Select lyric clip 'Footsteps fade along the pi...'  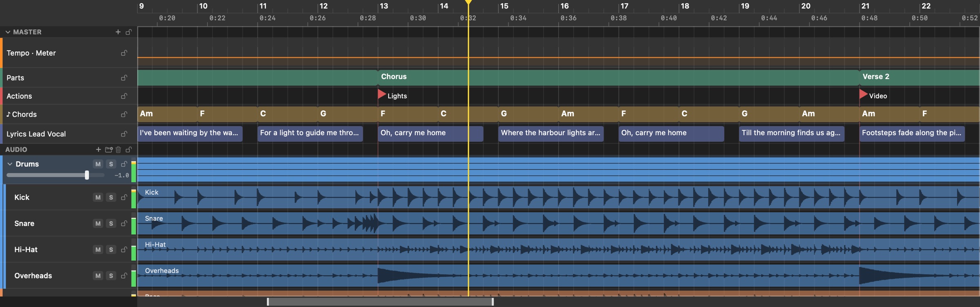pos(912,133)
